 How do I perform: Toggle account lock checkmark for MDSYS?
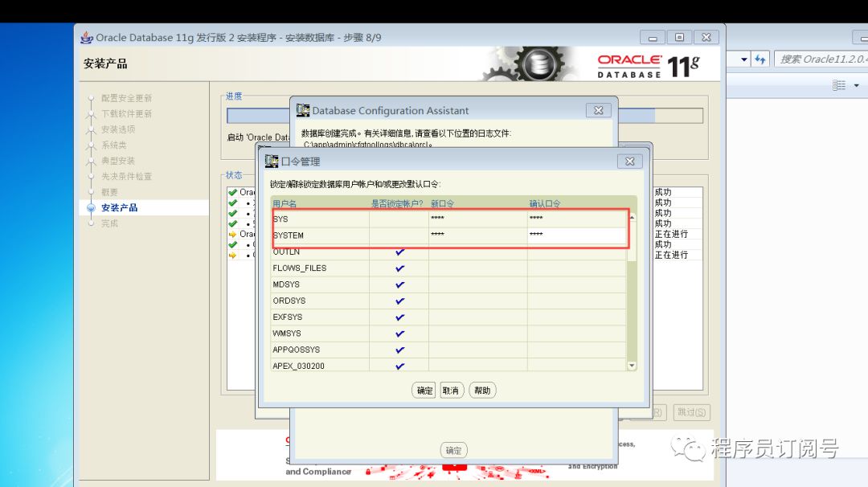pyautogui.click(x=399, y=284)
